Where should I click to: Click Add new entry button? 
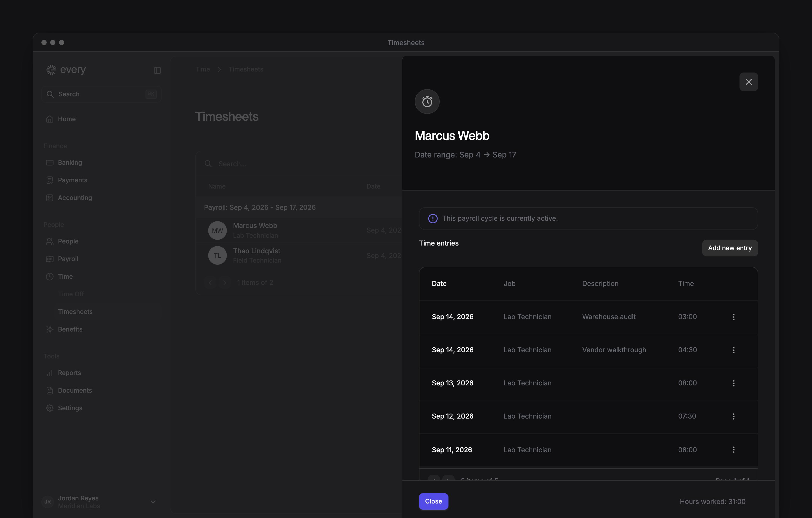click(x=730, y=248)
